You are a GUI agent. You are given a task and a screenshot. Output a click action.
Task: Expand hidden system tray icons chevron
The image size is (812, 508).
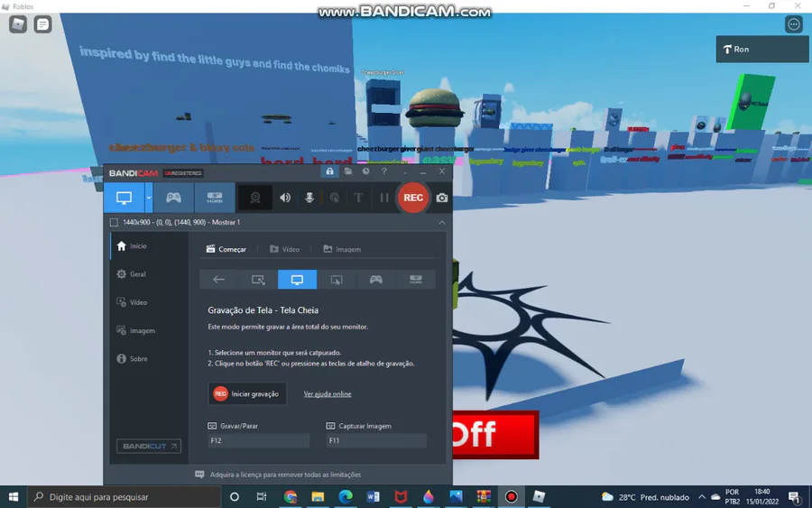pyautogui.click(x=702, y=497)
